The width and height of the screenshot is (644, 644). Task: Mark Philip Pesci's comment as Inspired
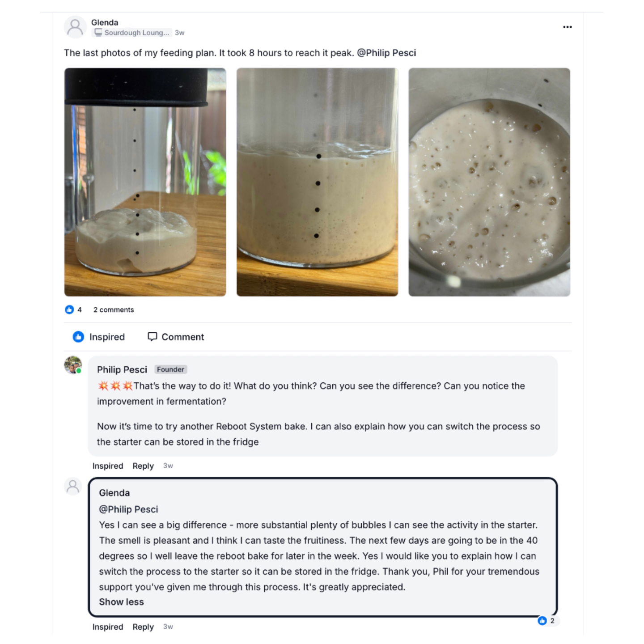(x=107, y=466)
